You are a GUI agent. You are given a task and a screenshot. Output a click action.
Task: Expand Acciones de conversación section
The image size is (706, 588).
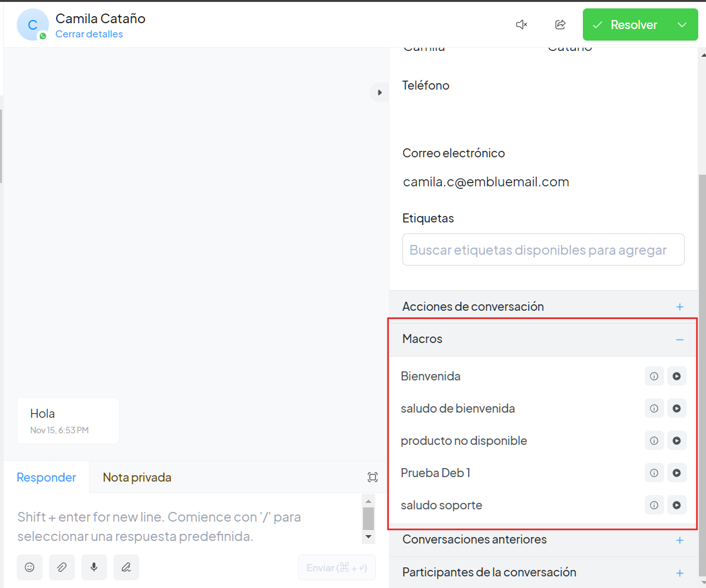point(680,307)
